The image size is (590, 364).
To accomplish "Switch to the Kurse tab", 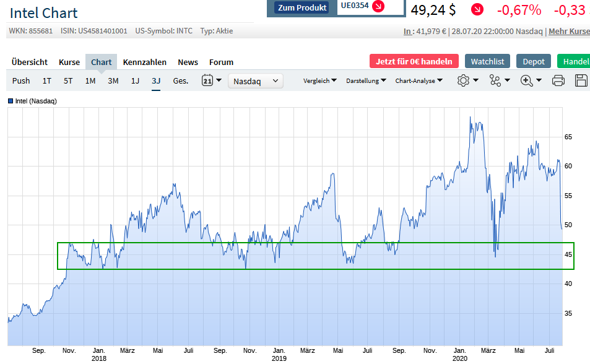I will [69, 62].
